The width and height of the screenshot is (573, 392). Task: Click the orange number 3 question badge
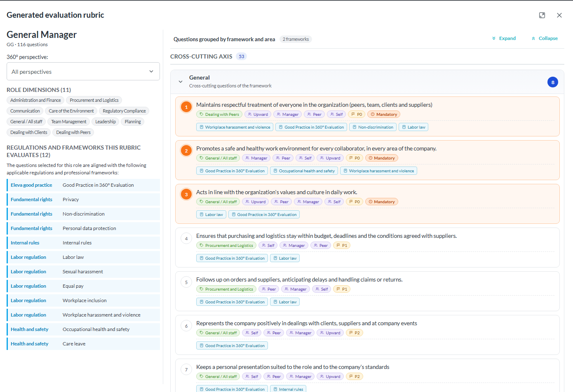(x=186, y=195)
